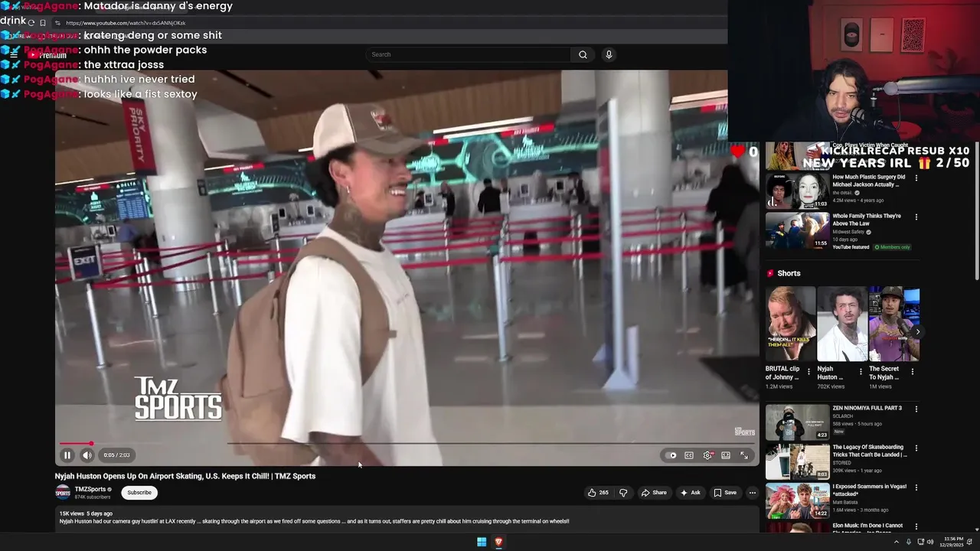Open the BRUTAL clip of Johnny short
Viewport: 980px width, 551px height.
coord(790,324)
